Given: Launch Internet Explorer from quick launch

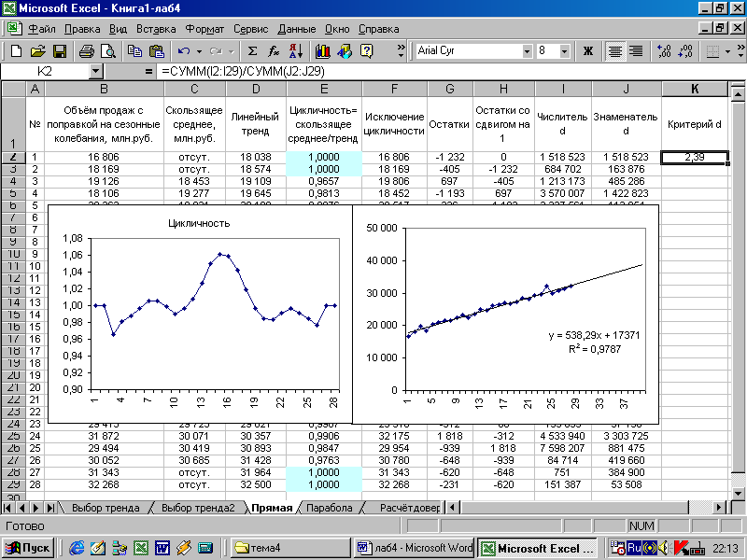Looking at the screenshot, I should [77, 548].
